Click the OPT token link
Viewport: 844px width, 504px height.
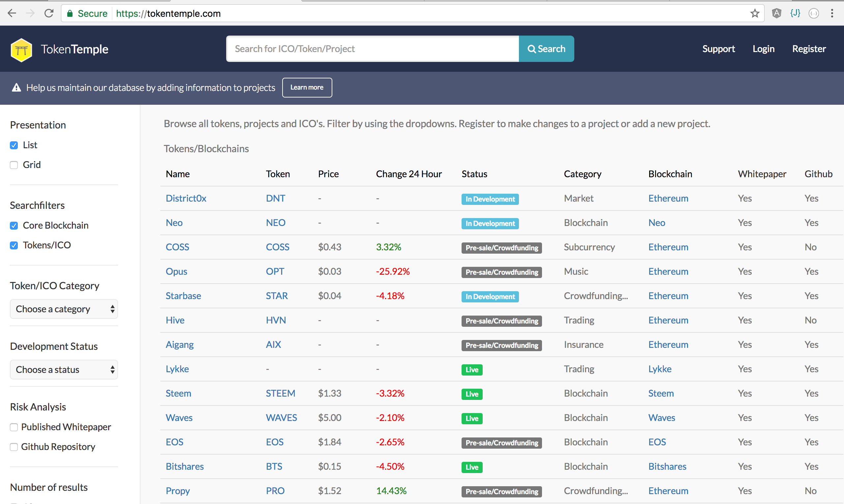(x=275, y=272)
